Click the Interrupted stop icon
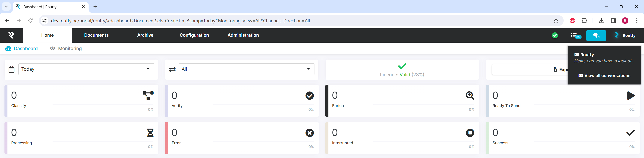 click(x=470, y=133)
